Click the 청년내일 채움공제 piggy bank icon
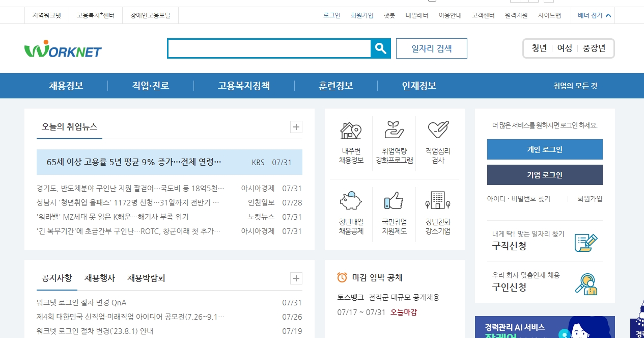Screen dimensions: 644x338 (350, 206)
